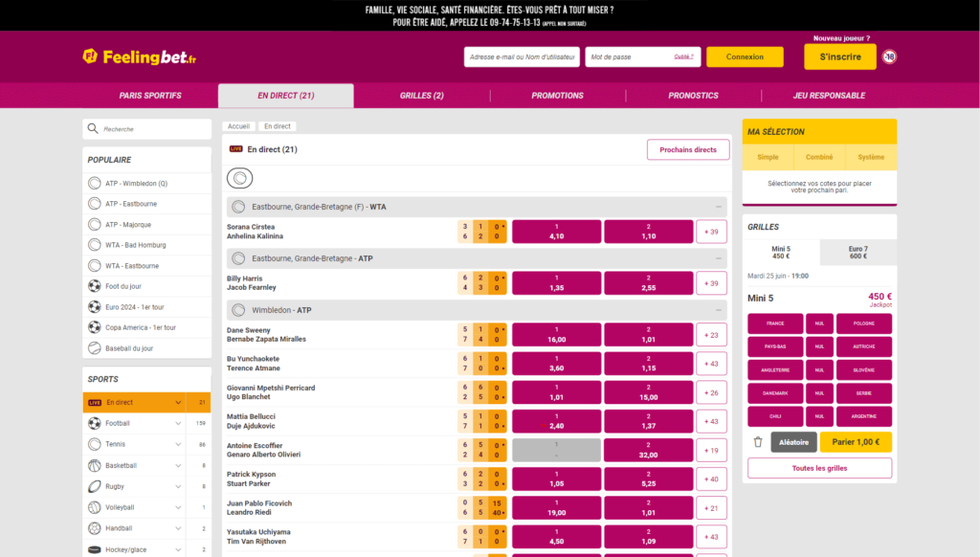
Task: Click the Volleyball sport icon
Action: [95, 507]
